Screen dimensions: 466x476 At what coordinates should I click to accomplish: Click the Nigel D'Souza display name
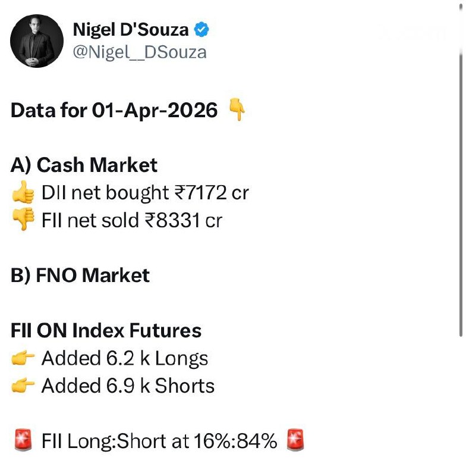[131, 29]
